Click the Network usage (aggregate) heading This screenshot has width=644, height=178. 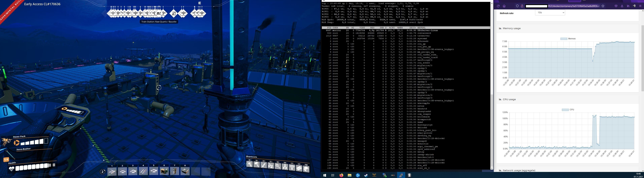coord(519,170)
